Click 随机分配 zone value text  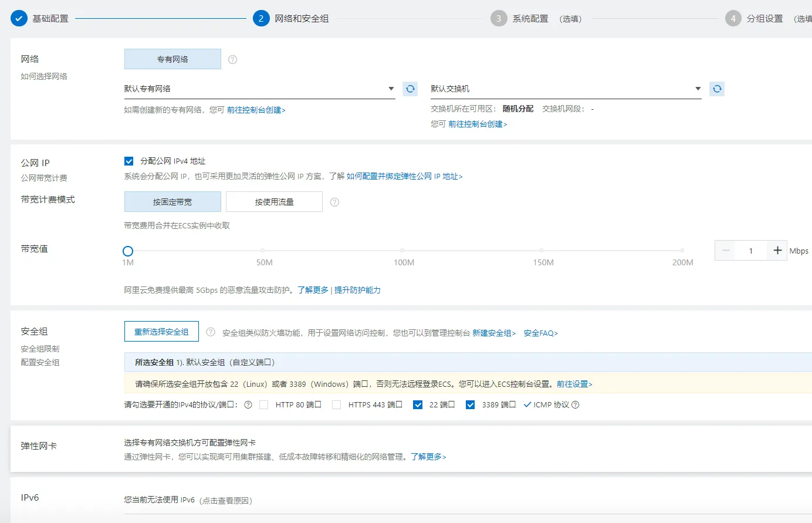(x=518, y=109)
